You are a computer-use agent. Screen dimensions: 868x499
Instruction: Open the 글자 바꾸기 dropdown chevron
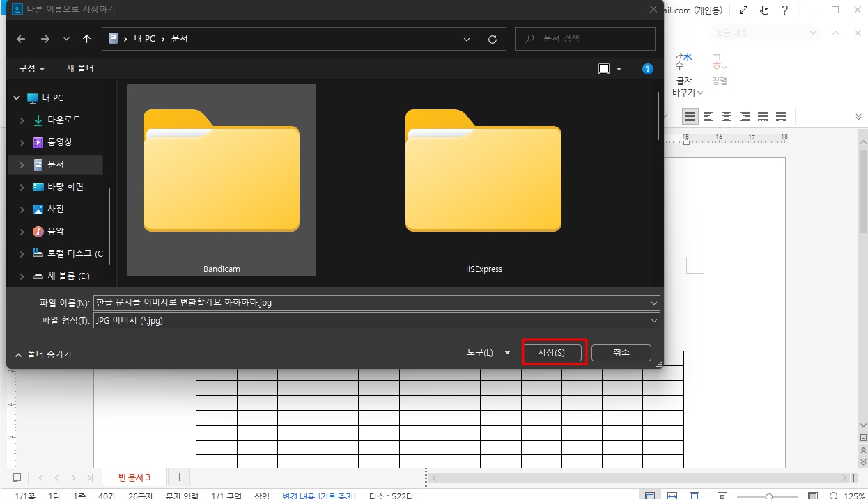coord(700,93)
